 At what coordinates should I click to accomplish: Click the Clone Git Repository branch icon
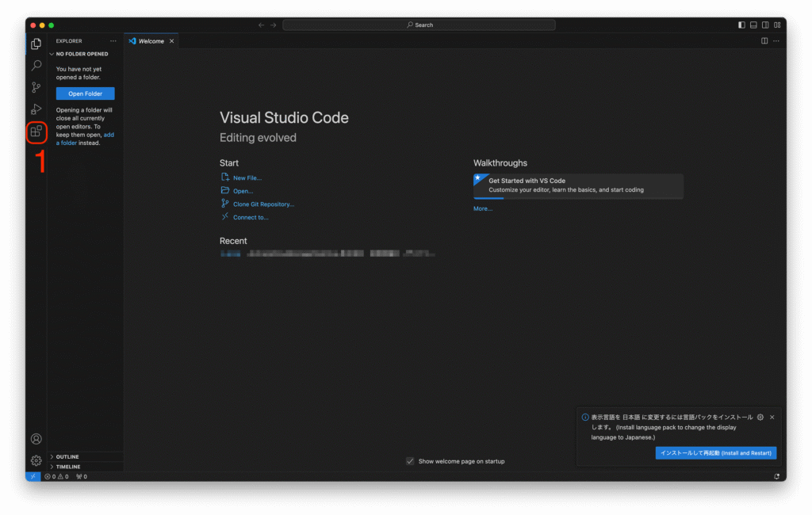(224, 204)
